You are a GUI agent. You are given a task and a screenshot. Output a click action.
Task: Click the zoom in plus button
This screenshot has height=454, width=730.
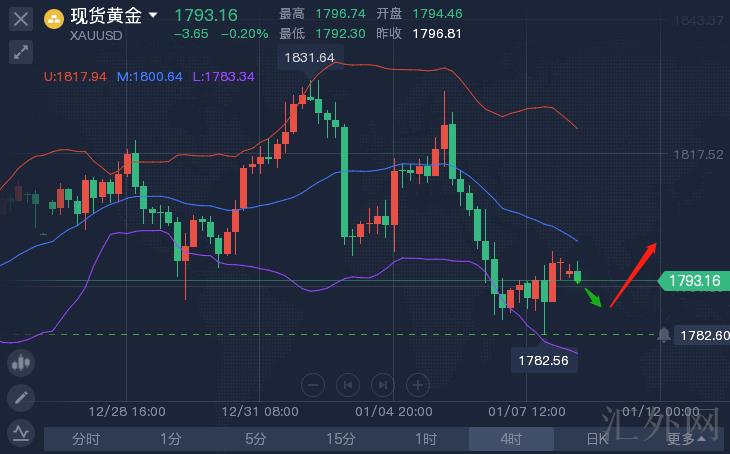click(x=418, y=384)
